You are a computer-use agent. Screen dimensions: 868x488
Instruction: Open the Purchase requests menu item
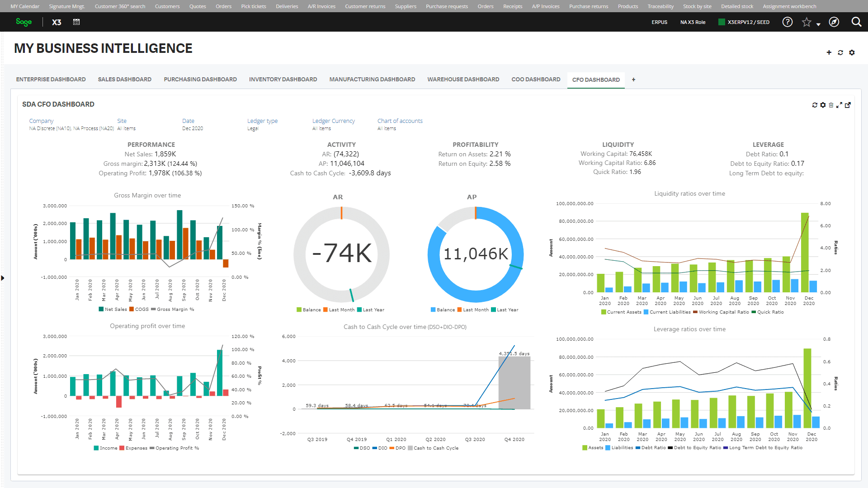click(x=447, y=6)
